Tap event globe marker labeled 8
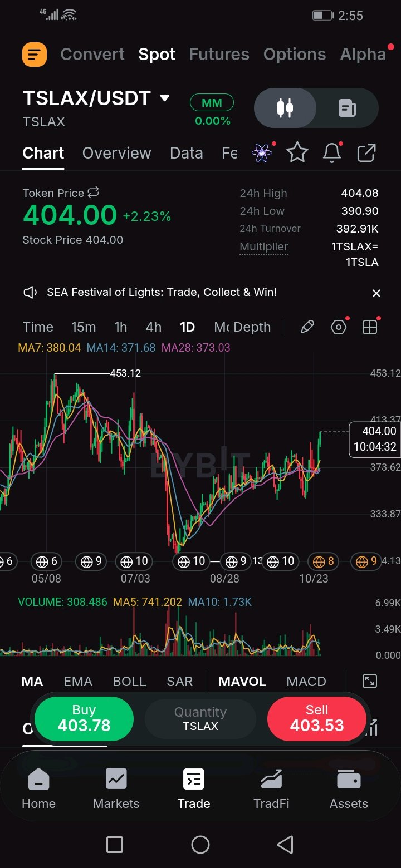This screenshot has height=868, width=401. (324, 561)
